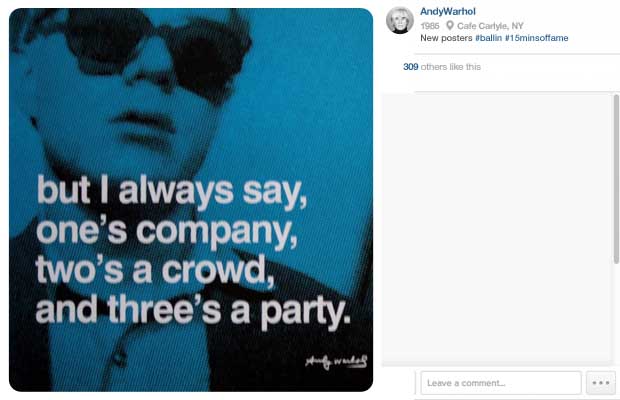620x400 pixels.
Task: View the 309 likes count
Action: [x=410, y=67]
